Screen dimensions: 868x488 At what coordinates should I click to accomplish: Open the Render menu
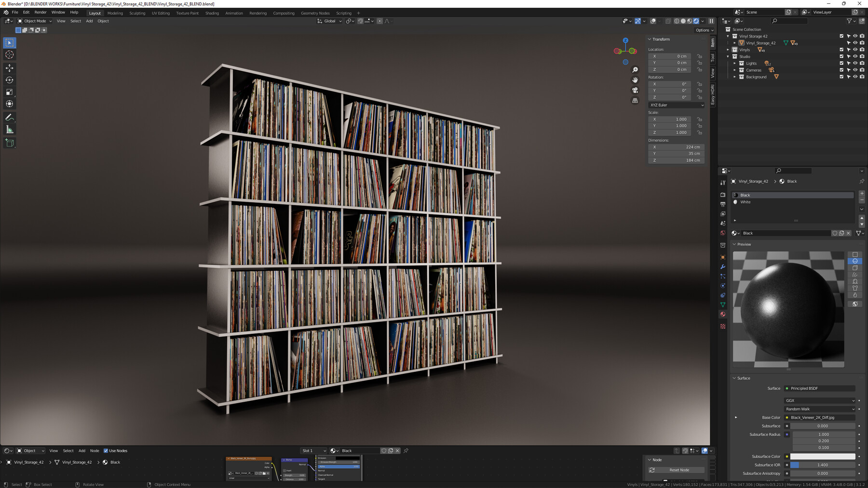click(40, 12)
